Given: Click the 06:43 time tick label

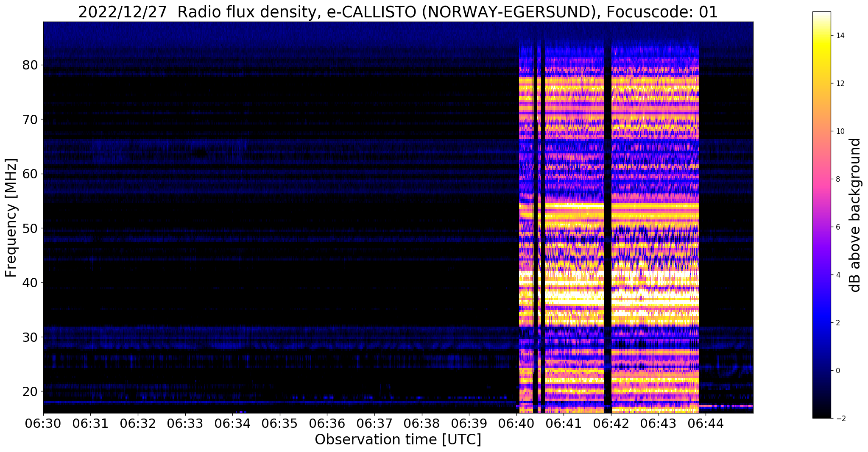Looking at the screenshot, I should point(659,423).
